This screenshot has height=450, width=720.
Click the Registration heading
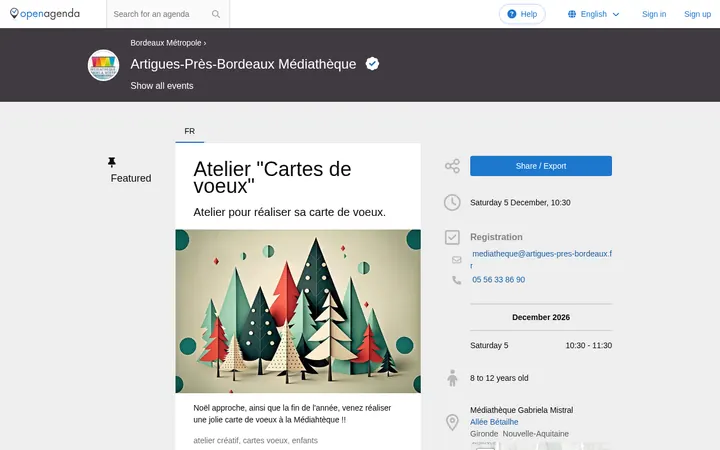(x=496, y=237)
